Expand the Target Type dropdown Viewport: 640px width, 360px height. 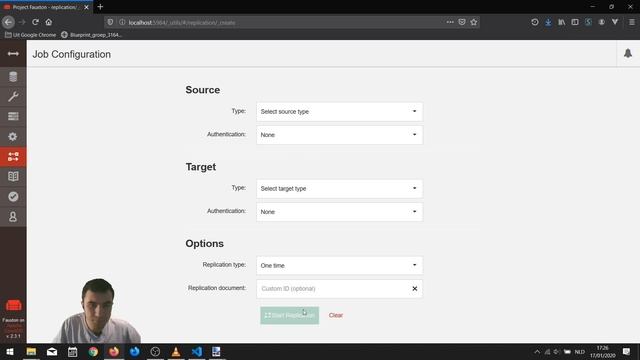pos(339,189)
